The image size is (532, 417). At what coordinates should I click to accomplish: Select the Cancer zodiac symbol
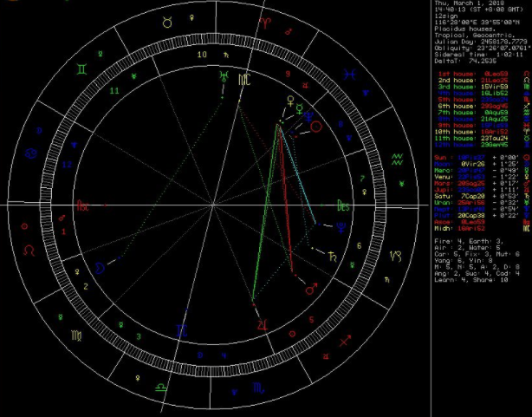point(31,153)
